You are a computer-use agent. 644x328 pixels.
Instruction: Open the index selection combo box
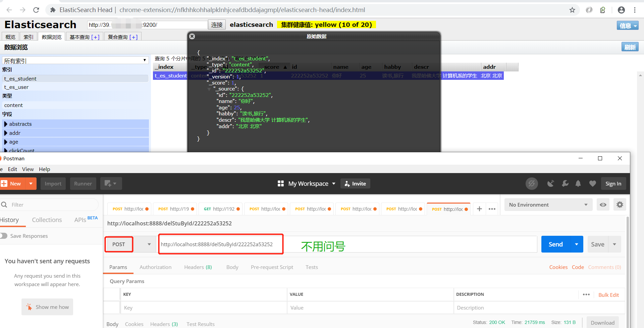pos(75,60)
